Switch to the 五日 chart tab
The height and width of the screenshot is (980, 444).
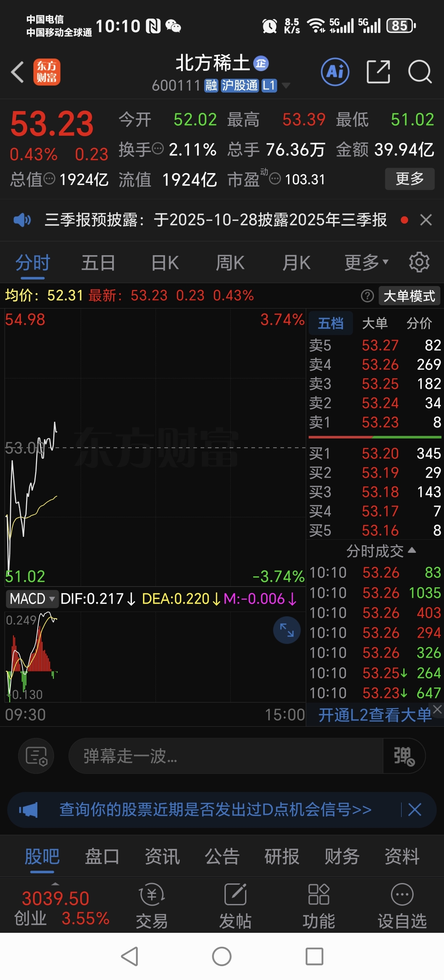point(98,262)
